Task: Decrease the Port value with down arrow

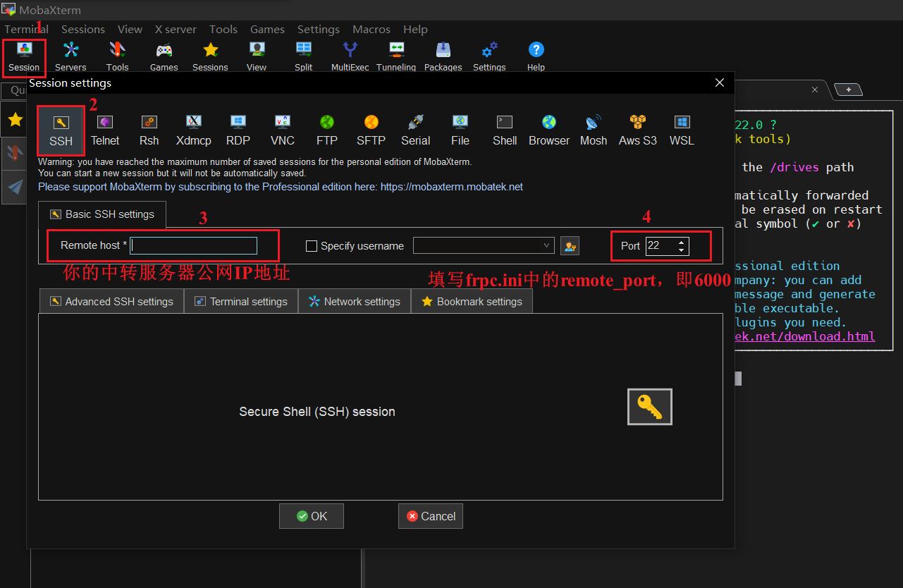Action: tap(681, 250)
